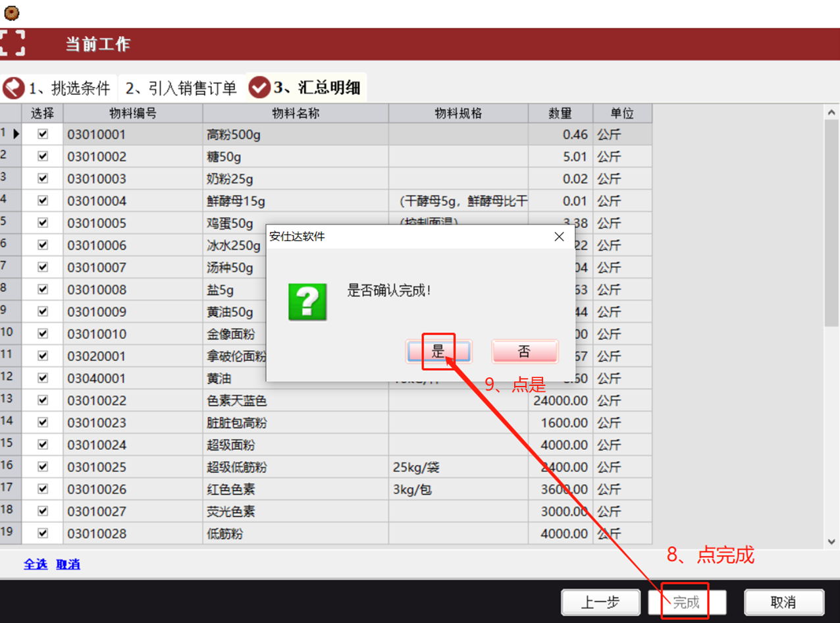This screenshot has height=623, width=840.
Task: Select quantity cell 24000.00
Action: coord(560,400)
